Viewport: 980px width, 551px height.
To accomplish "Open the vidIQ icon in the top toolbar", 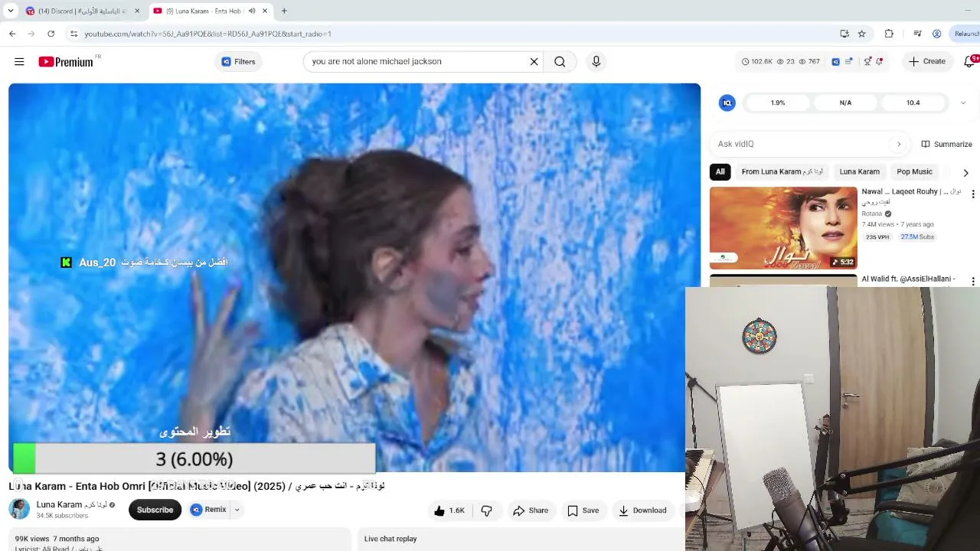I will coord(835,61).
